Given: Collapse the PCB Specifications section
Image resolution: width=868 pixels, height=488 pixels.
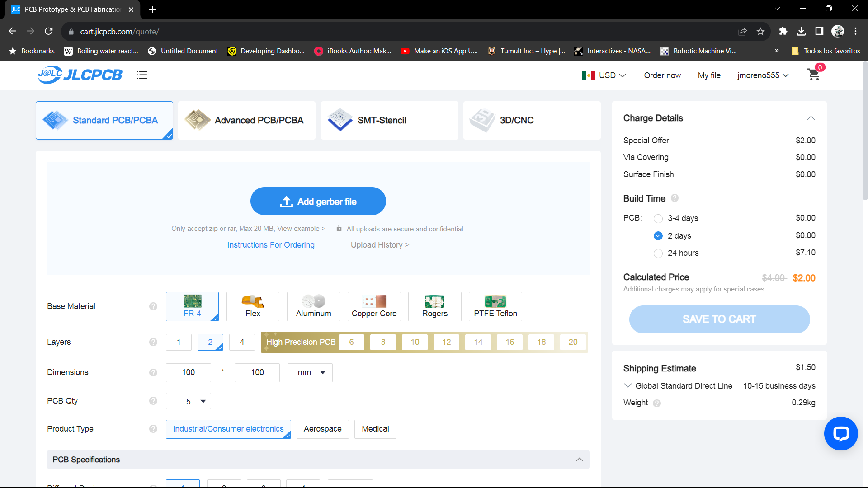Looking at the screenshot, I should click(579, 460).
